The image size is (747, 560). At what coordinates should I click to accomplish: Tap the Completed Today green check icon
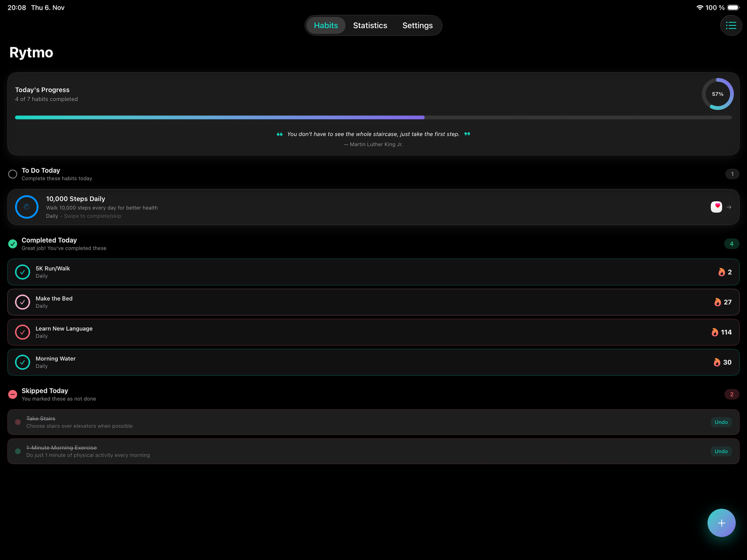[x=13, y=244]
